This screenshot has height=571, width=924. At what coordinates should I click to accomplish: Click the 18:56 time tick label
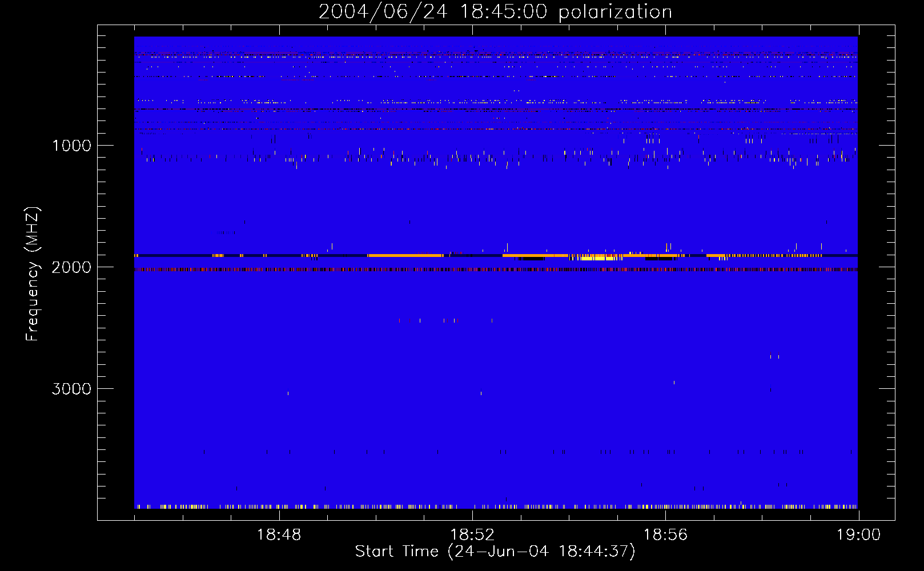coord(665,535)
